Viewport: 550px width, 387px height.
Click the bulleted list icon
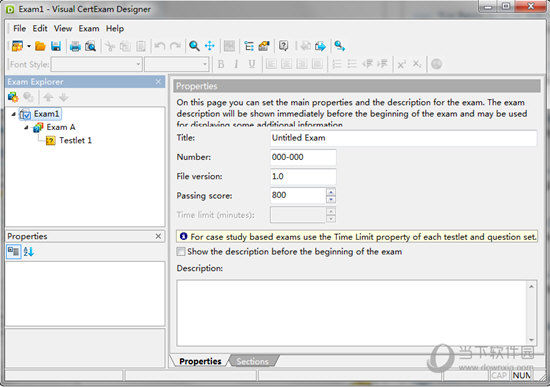click(352, 64)
